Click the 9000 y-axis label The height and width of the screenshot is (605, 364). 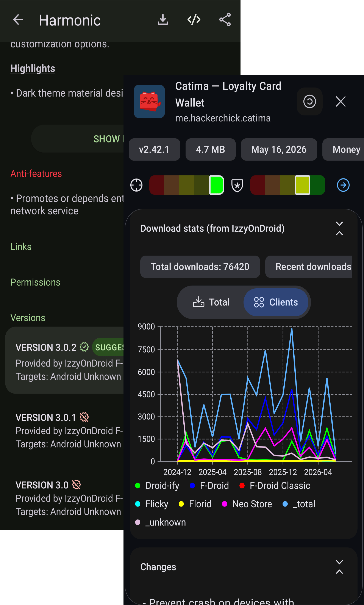pos(146,327)
